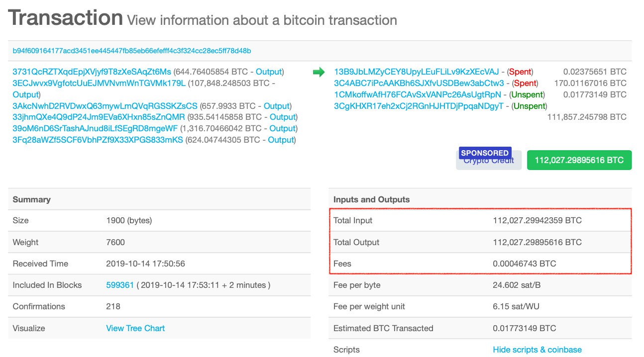Click the Sponsored Crypto Credit button
This screenshot has height=357, width=644.
(488, 160)
